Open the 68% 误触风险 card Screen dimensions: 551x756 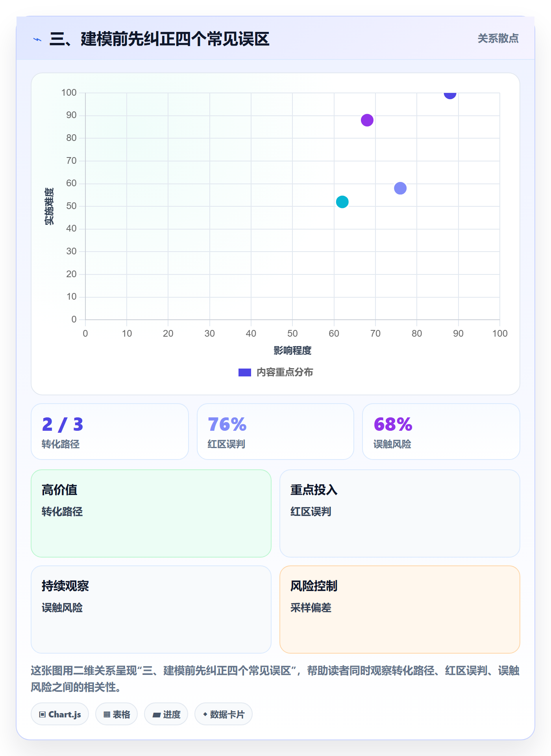[441, 432]
